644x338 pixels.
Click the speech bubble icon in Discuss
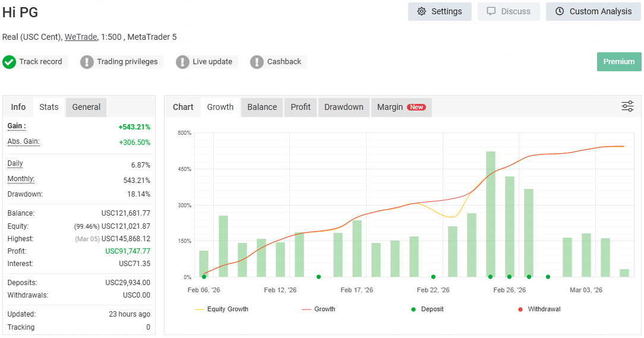(x=491, y=11)
